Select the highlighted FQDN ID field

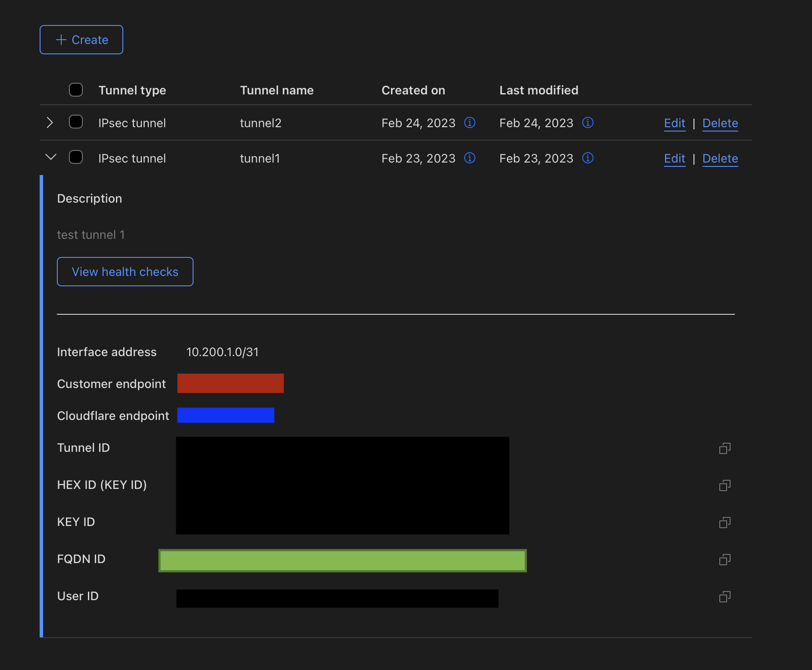click(342, 560)
